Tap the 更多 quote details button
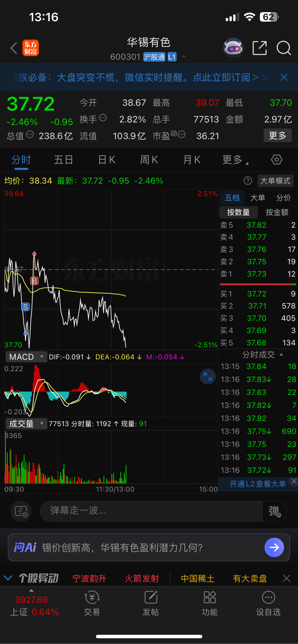Viewport: 298px width, 644px height. click(277, 136)
